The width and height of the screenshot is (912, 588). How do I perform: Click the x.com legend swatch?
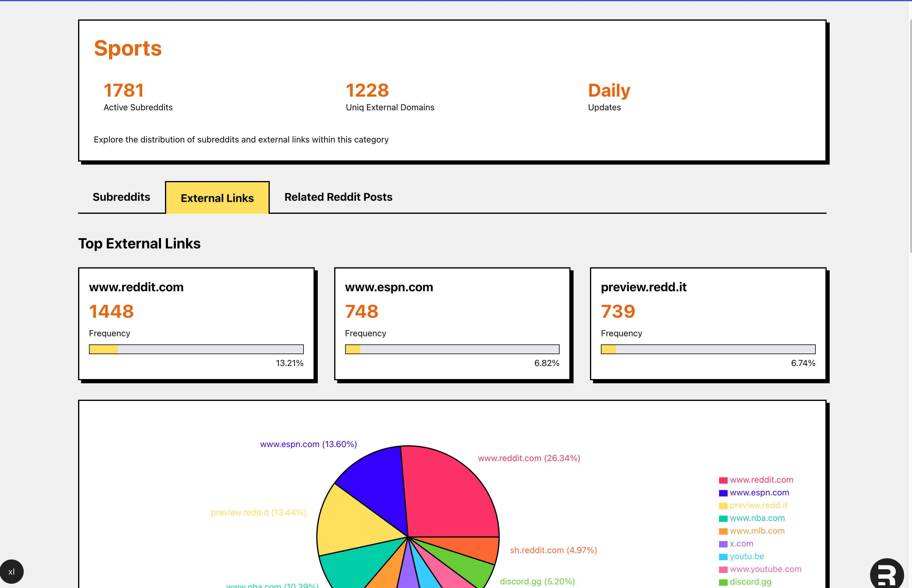723,544
